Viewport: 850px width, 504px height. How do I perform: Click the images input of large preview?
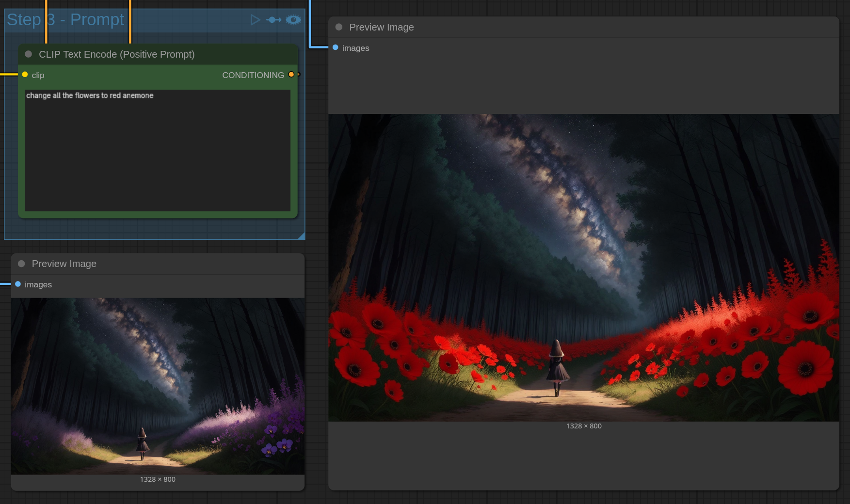(x=336, y=47)
